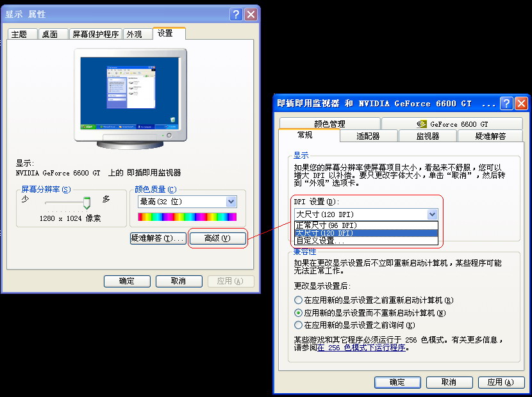Viewport: 532px width, 397px height.
Task: Expand the 颜色质量 dropdown arrow
Action: (231, 202)
